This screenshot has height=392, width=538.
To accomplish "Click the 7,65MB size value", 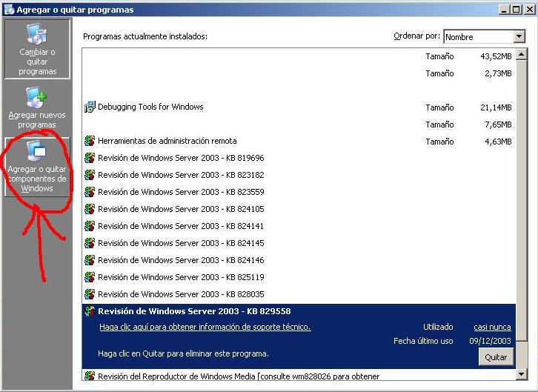I will tap(498, 124).
